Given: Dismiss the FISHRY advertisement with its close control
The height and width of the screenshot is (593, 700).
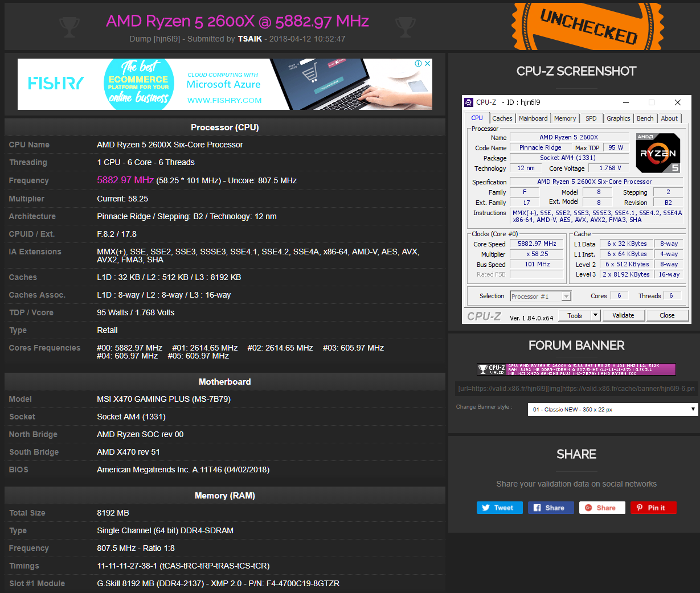Looking at the screenshot, I should coord(427,63).
